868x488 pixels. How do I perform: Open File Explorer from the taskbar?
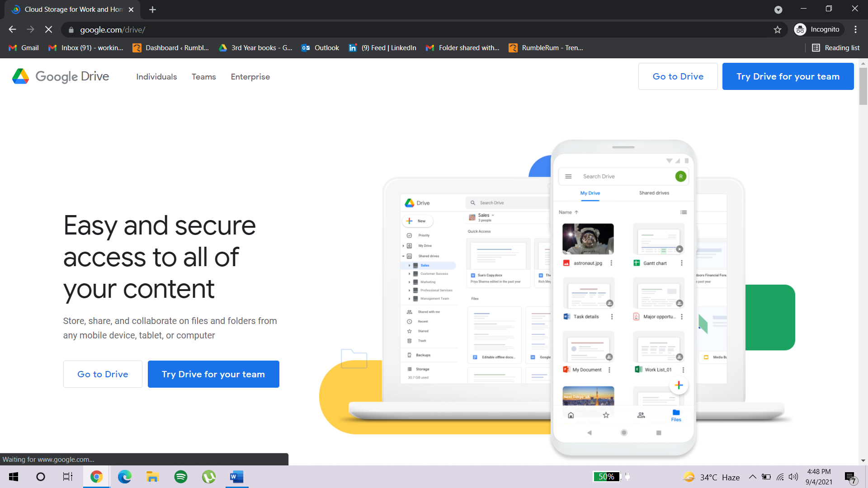tap(152, 477)
